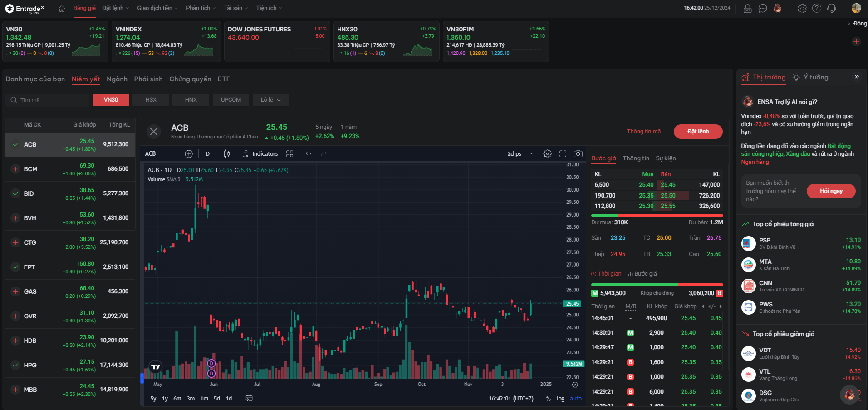This screenshot has width=868, height=410.
Task: Toggle watchlist check for ACB row
Action: pyautogui.click(x=15, y=144)
